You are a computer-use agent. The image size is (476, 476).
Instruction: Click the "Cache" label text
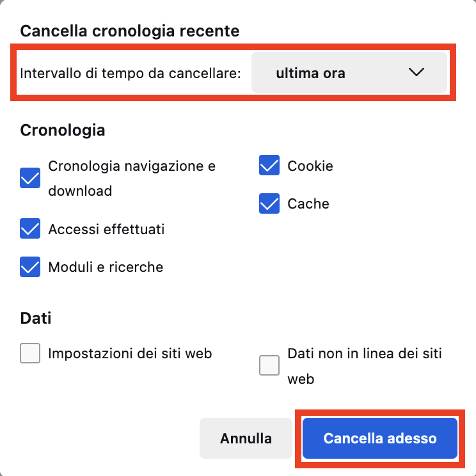[308, 203]
